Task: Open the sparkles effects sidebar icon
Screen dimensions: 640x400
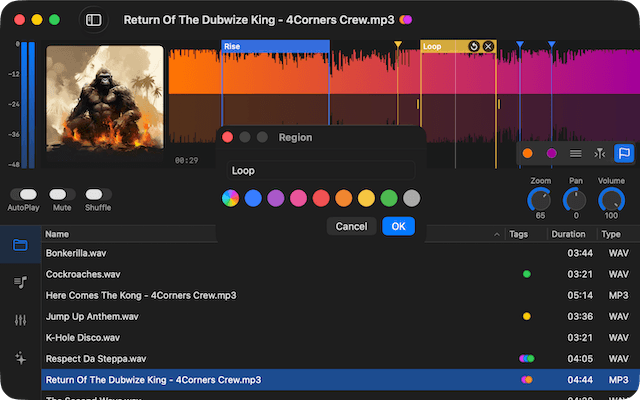Action: tap(20, 358)
